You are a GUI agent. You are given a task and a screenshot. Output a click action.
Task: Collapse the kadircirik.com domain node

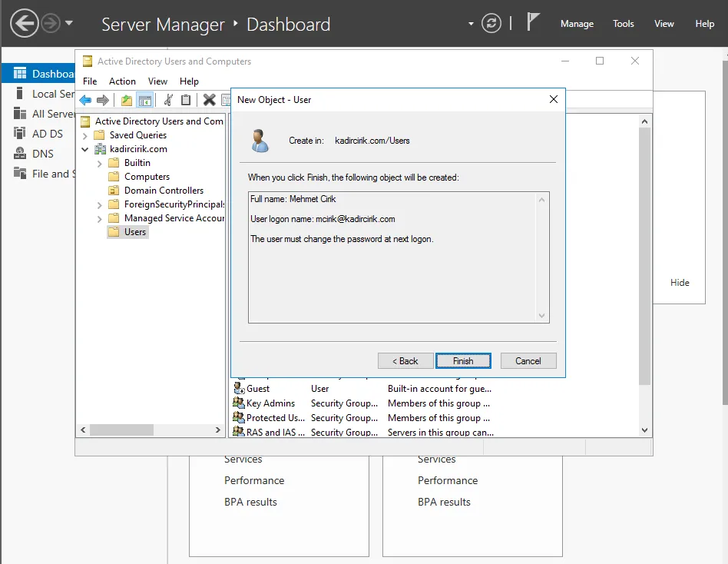[85, 150]
